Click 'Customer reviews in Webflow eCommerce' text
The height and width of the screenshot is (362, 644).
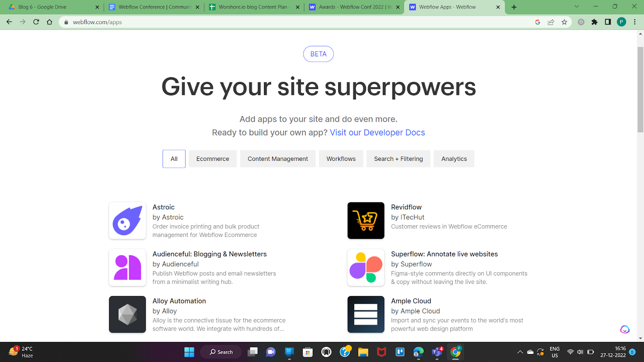449,226
